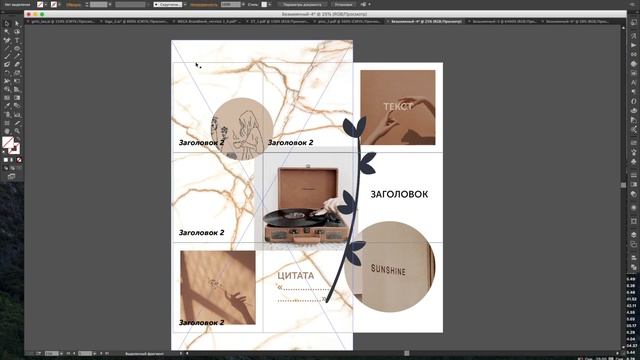Switch to the pins_2.pdf document tab
This screenshot has height=360, width=640.
pyautogui.click(x=350, y=21)
